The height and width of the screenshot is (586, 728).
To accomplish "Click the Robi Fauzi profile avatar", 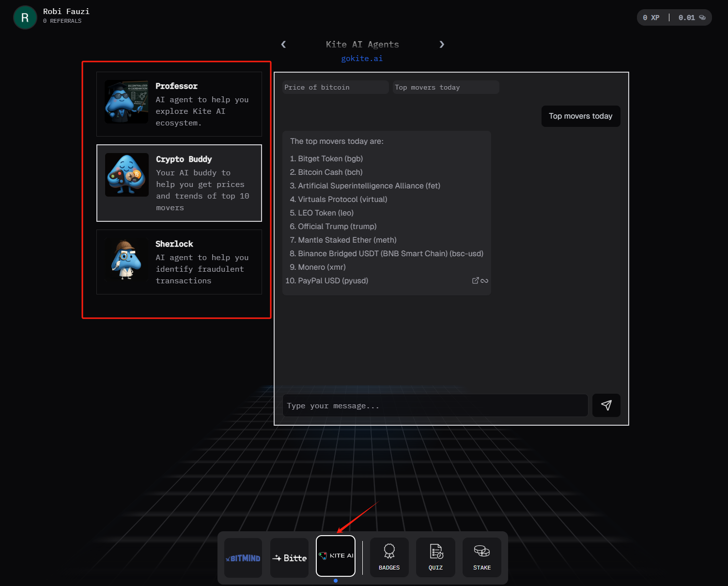I will pyautogui.click(x=25, y=17).
